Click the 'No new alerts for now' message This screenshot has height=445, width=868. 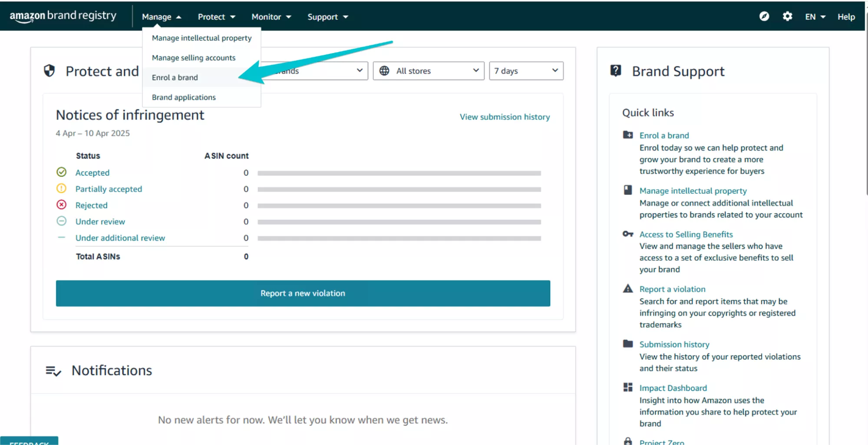click(x=303, y=420)
